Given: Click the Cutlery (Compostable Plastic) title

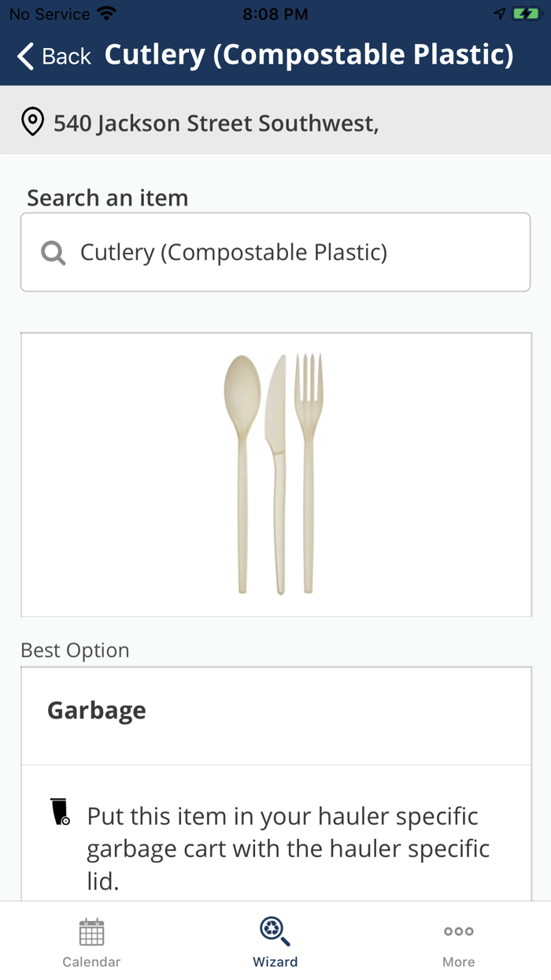Looking at the screenshot, I should [311, 54].
